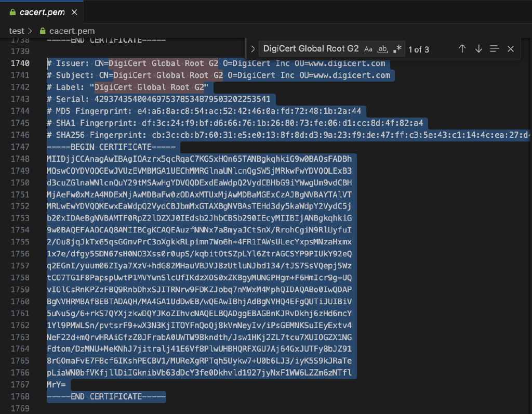Image resolution: width=532 pixels, height=414 pixels.
Task: Go to previous search match
Action: [462, 49]
